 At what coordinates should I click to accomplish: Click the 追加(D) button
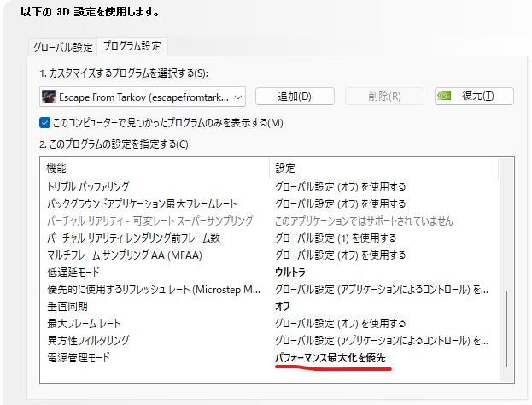click(294, 97)
